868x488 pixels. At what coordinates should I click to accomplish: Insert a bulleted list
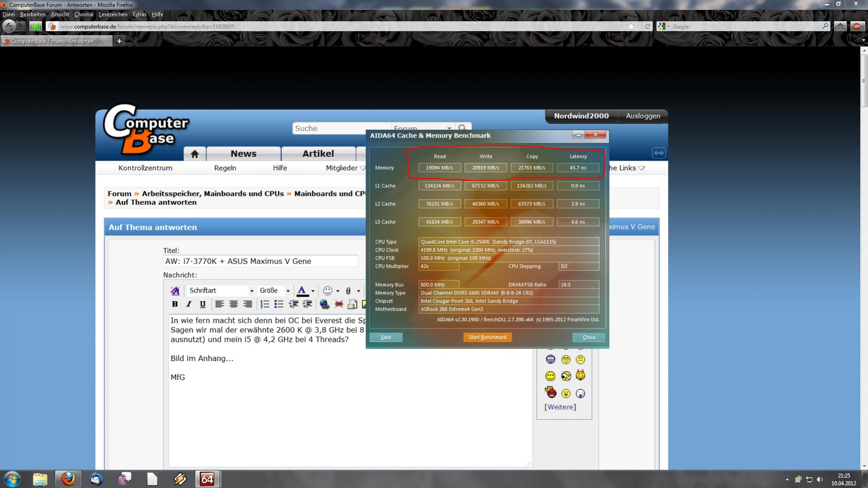279,304
